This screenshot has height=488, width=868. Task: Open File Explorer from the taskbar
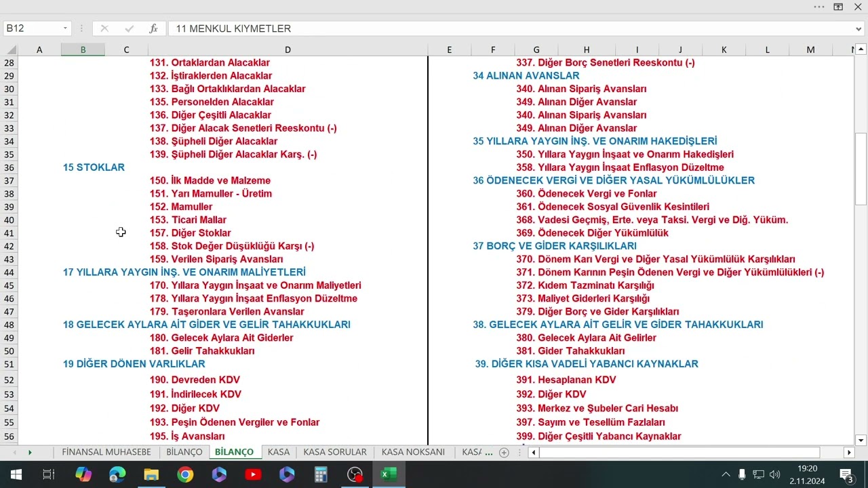coord(151,474)
